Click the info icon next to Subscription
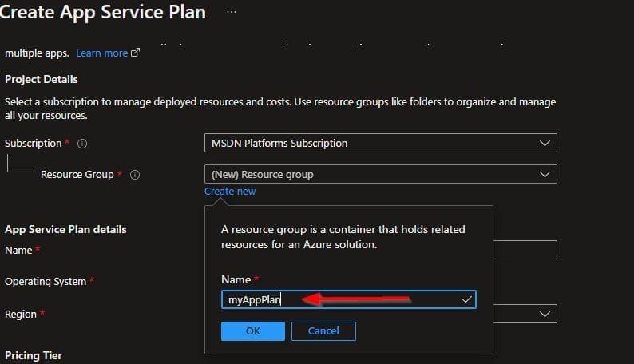This screenshot has height=364, width=634. pos(82,144)
